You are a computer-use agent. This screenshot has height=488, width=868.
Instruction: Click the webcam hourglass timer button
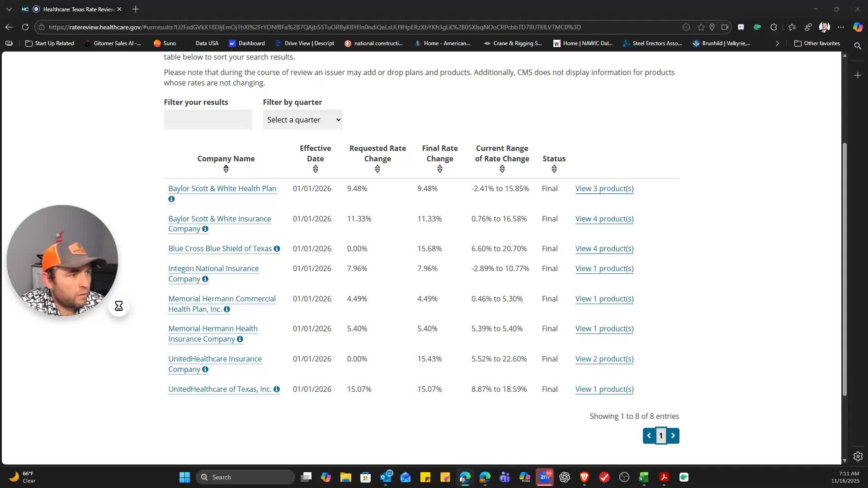click(x=119, y=306)
